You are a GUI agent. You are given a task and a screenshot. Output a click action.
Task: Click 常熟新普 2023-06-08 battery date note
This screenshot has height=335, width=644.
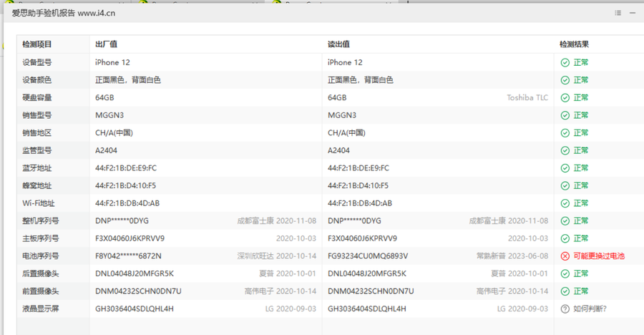click(x=512, y=256)
